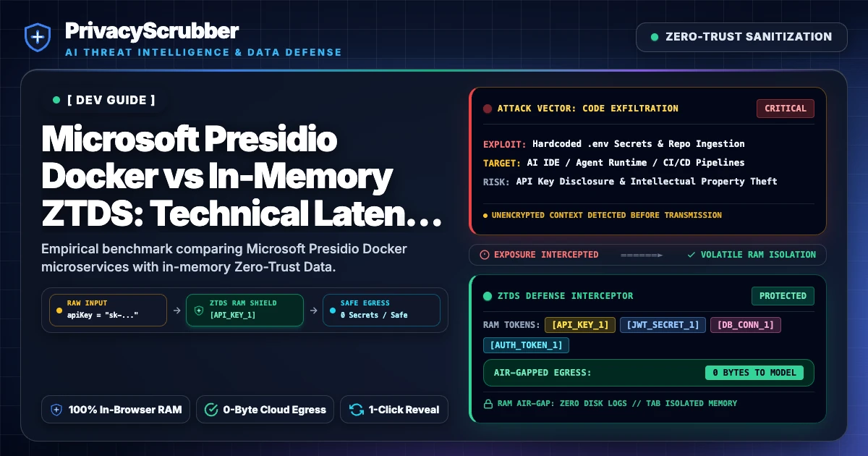The width and height of the screenshot is (868, 456).
Task: Select the 100% In-Browser RAM pill
Action: 116,410
